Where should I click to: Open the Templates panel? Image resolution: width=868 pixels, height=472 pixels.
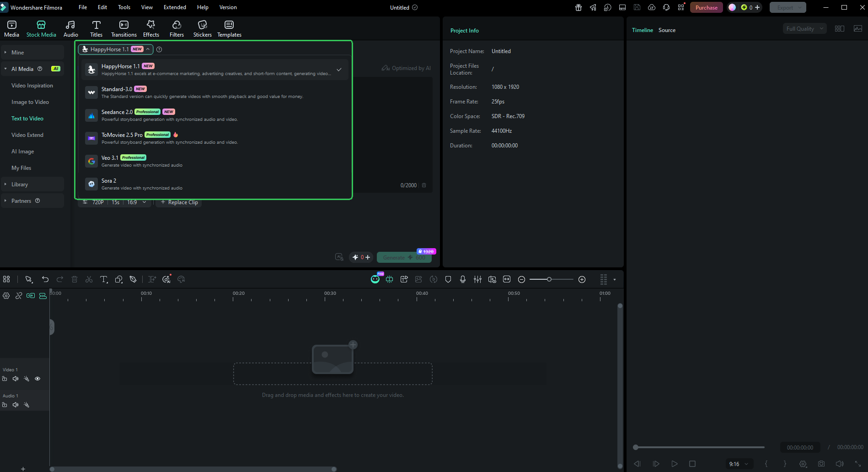(229, 28)
